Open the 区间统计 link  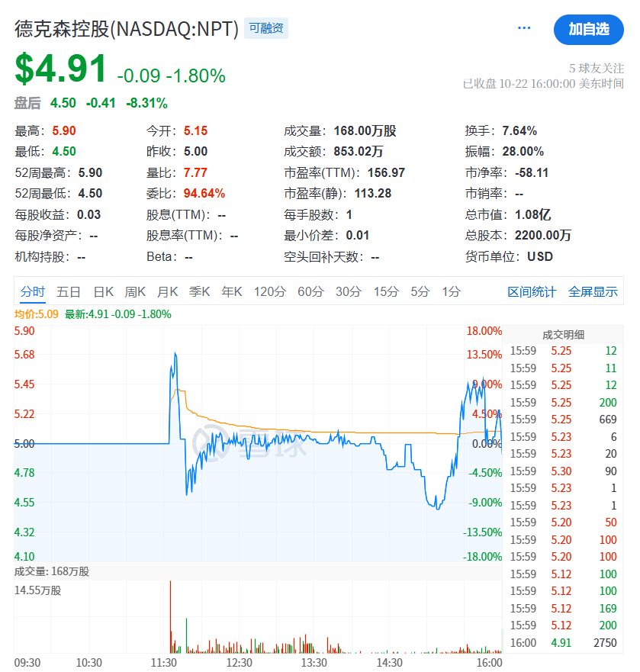tap(532, 292)
